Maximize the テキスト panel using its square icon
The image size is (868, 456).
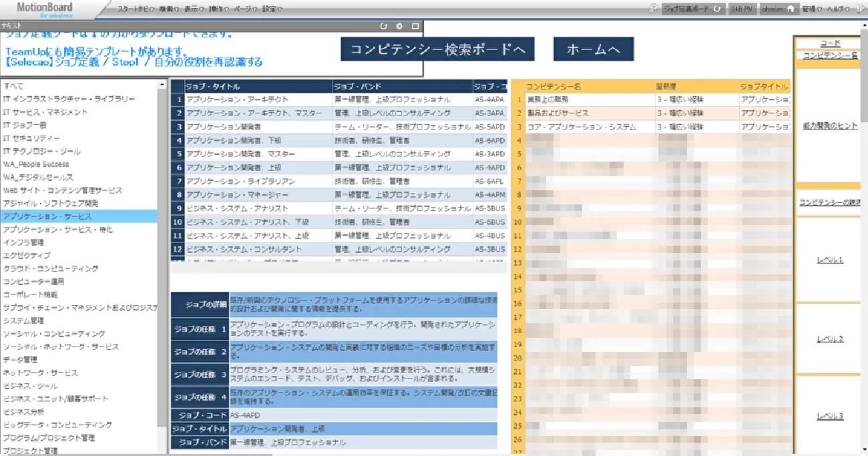(415, 26)
